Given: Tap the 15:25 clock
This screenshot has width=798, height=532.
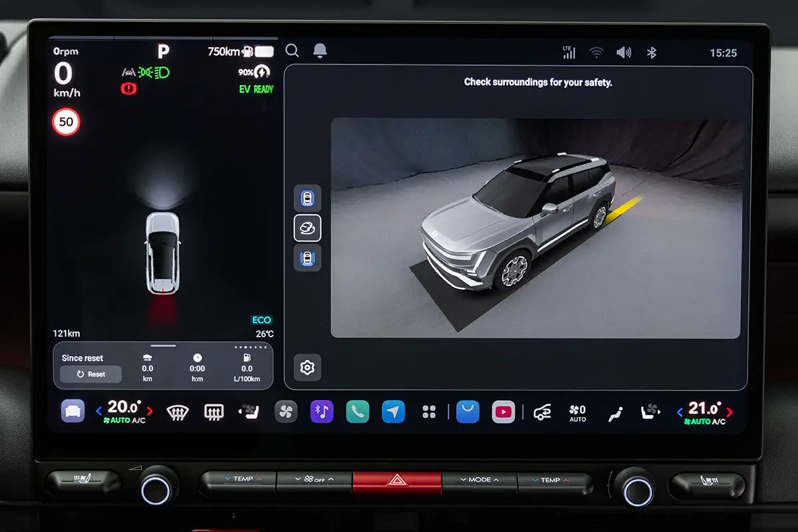Looking at the screenshot, I should [723, 53].
